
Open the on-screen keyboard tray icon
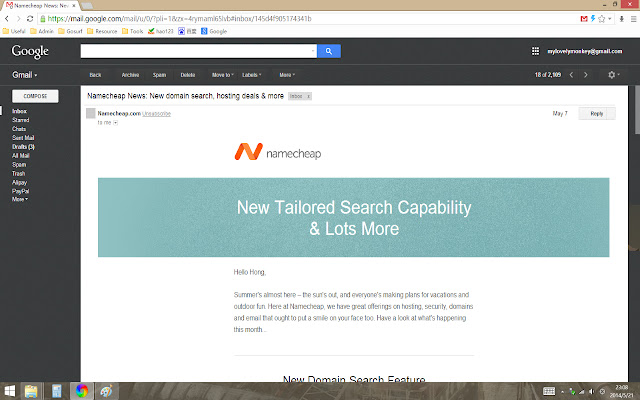tap(549, 391)
